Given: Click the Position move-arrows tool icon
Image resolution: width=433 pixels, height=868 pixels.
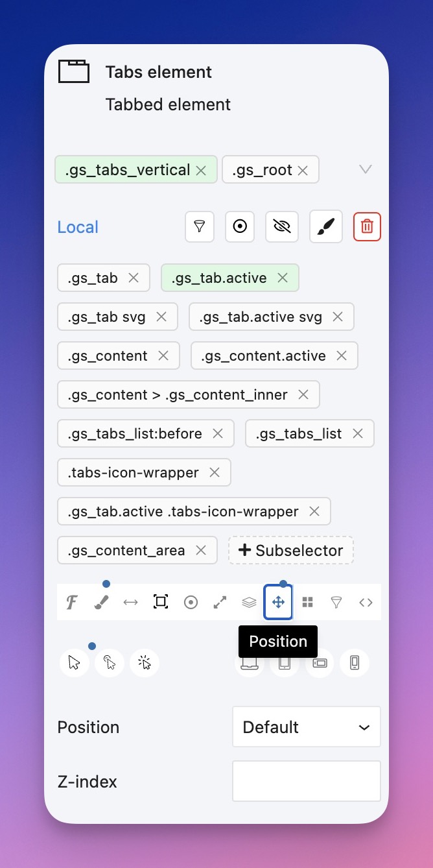Looking at the screenshot, I should point(278,603).
